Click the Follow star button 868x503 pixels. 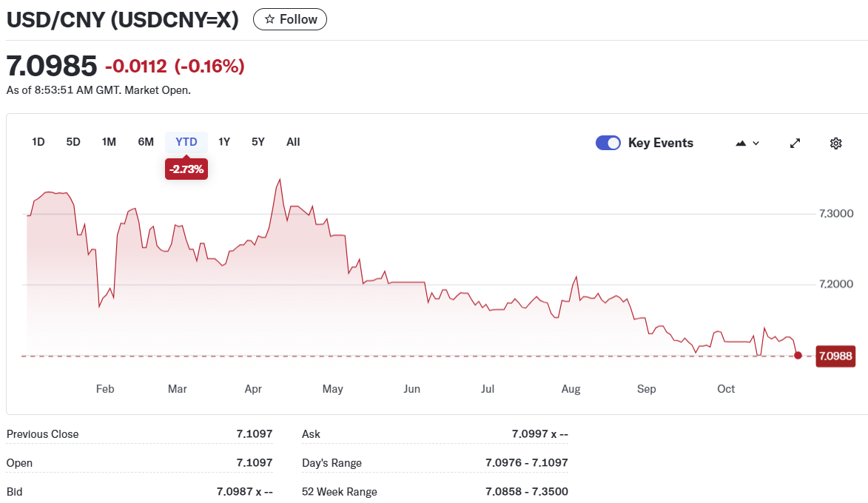pos(290,19)
